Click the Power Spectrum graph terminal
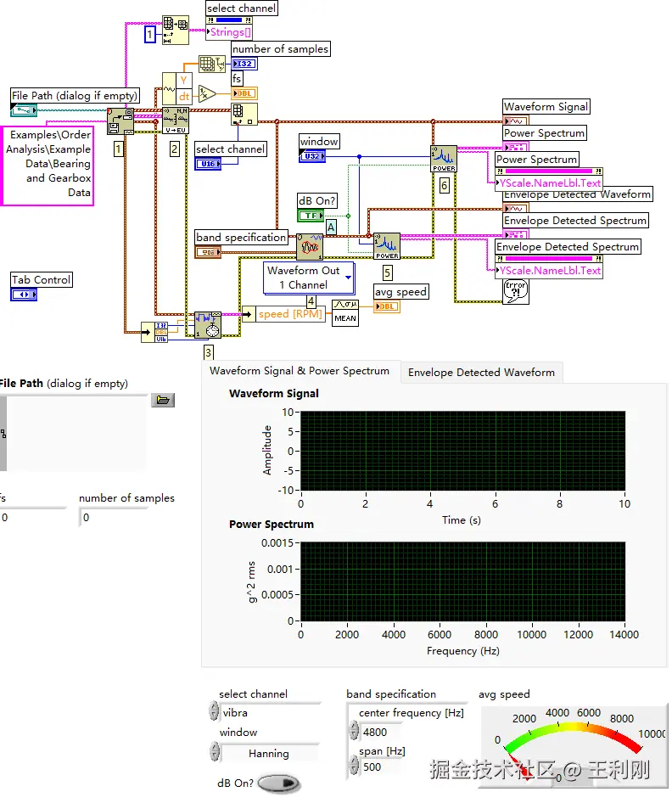Screen dimensions: 672x803 (x=516, y=147)
